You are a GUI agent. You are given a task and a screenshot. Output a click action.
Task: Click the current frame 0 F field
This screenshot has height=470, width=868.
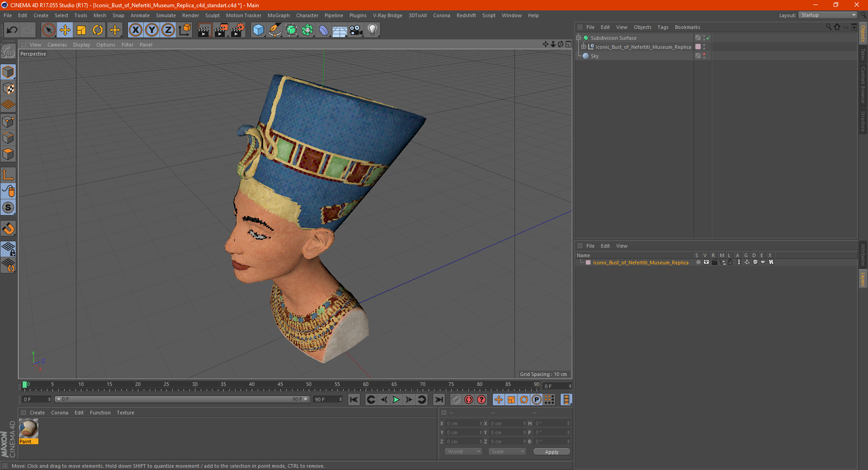[x=36, y=399]
